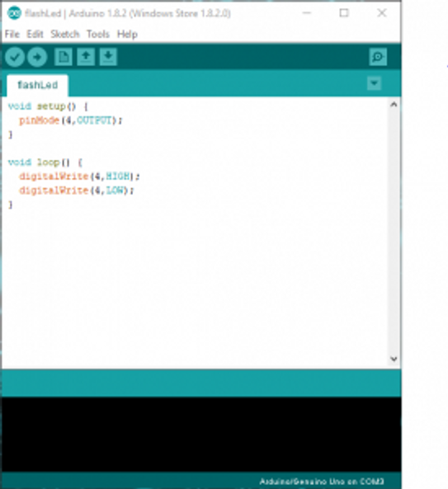Select the flashLed tab

tap(37, 85)
